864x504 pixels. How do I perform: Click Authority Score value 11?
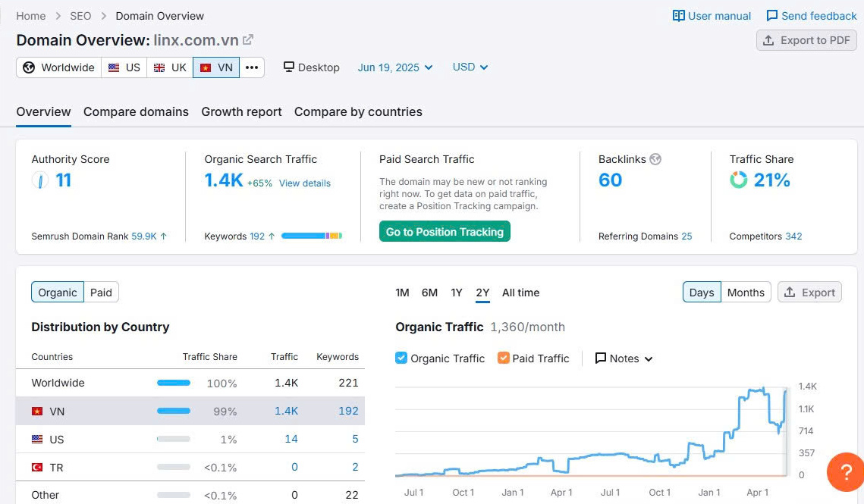(64, 180)
